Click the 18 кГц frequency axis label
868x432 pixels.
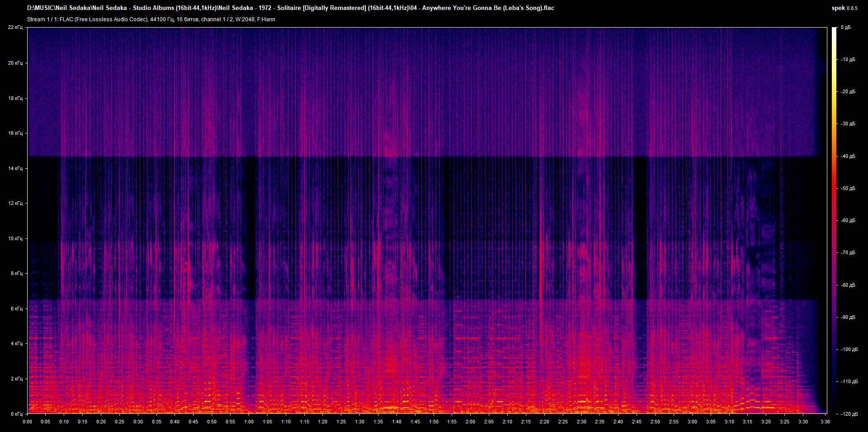pos(15,98)
